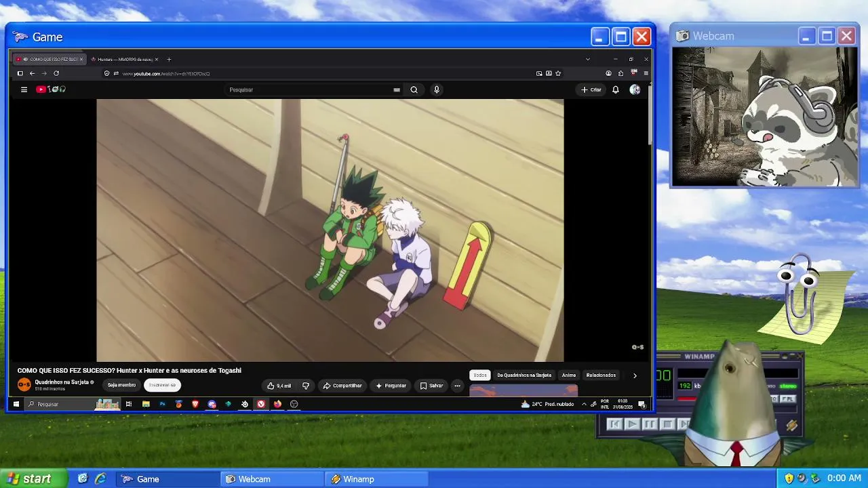Image resolution: width=868 pixels, height=488 pixels.
Task: Subscribe with the Inscrever-se button
Action: click(162, 385)
